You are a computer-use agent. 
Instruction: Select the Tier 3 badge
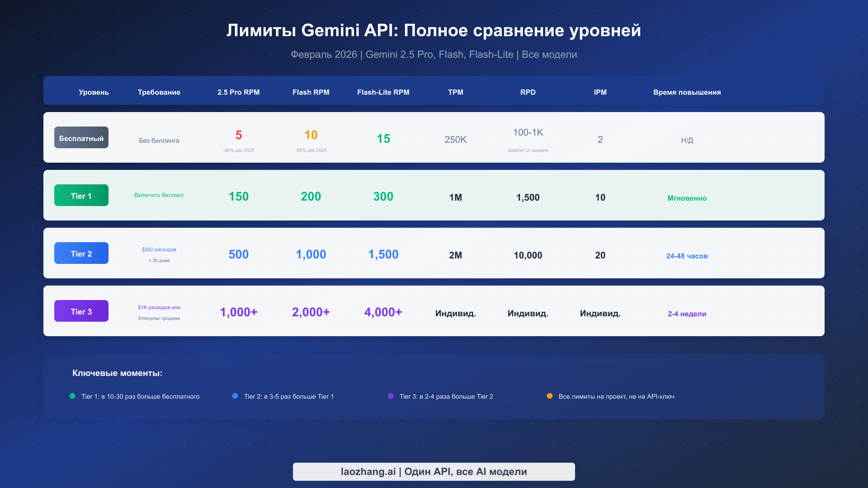point(81,311)
